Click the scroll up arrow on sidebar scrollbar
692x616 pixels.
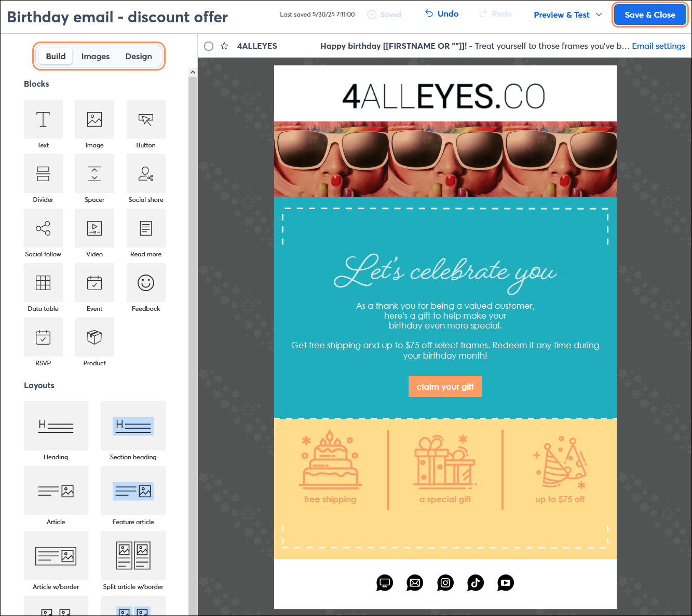coord(193,72)
